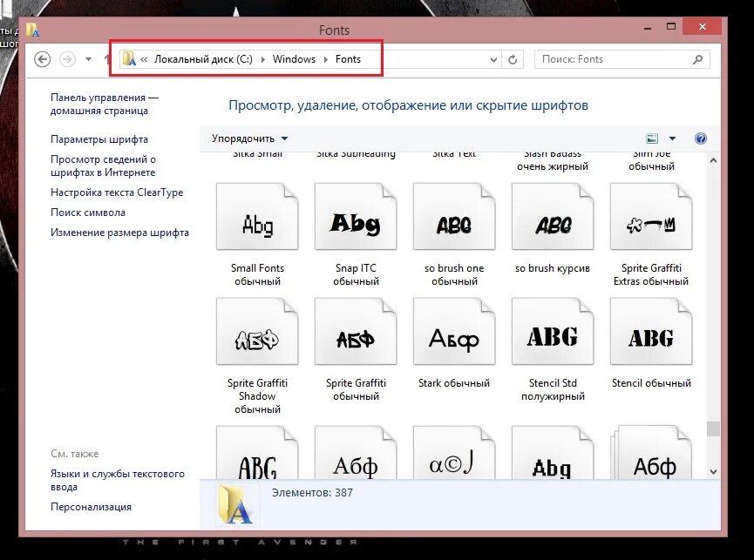Image resolution: width=754 pixels, height=560 pixels.
Task: Click the large Fonts folder icon in details pane
Action: point(234,504)
